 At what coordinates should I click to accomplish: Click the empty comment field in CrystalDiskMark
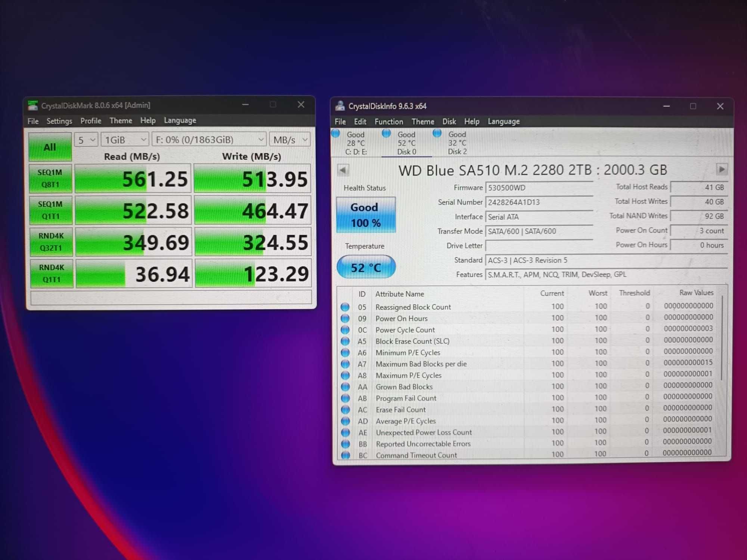(x=171, y=298)
